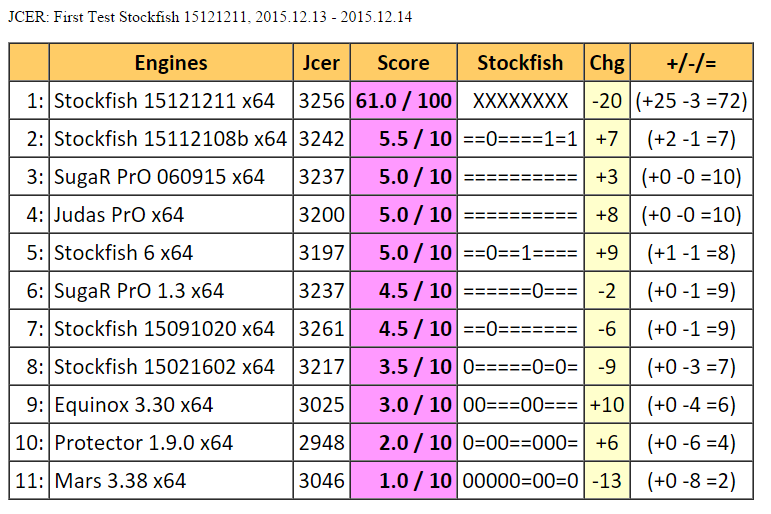
Task: Click the Chg column header
Action: pyautogui.click(x=607, y=62)
